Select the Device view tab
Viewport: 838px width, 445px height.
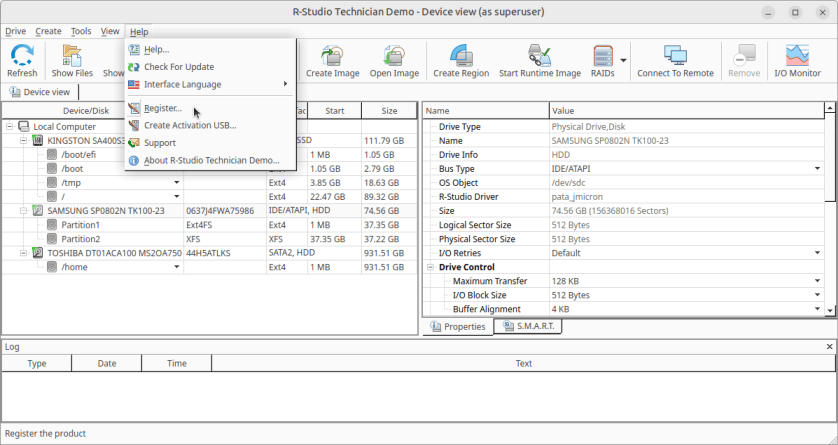click(x=40, y=92)
